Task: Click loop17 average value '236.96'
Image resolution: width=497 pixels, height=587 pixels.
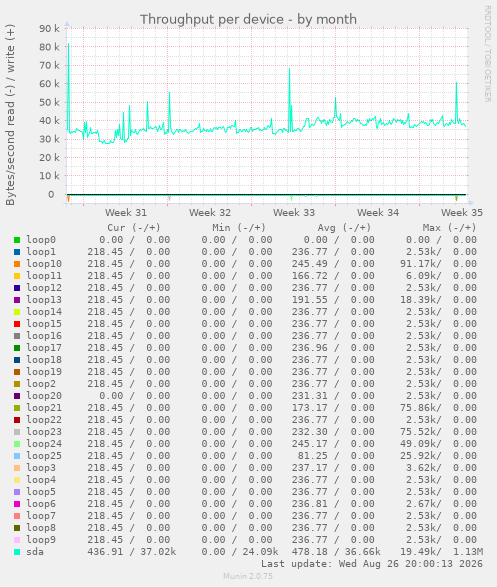Action: point(310,348)
